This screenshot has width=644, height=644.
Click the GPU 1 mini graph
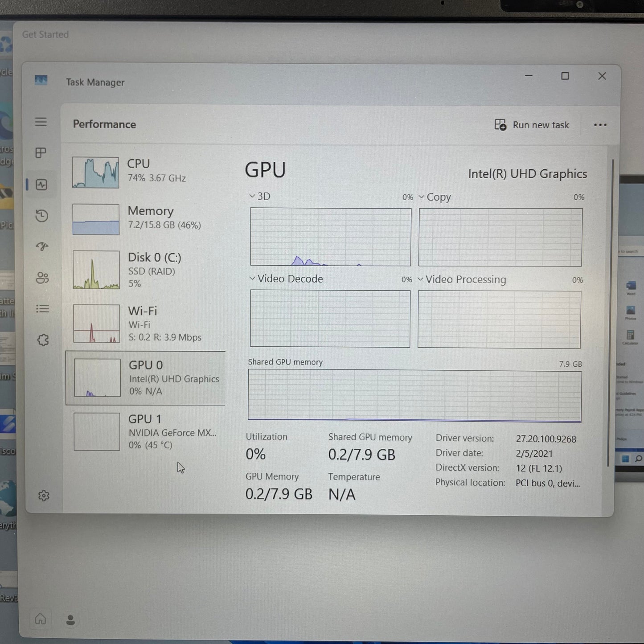(x=97, y=431)
